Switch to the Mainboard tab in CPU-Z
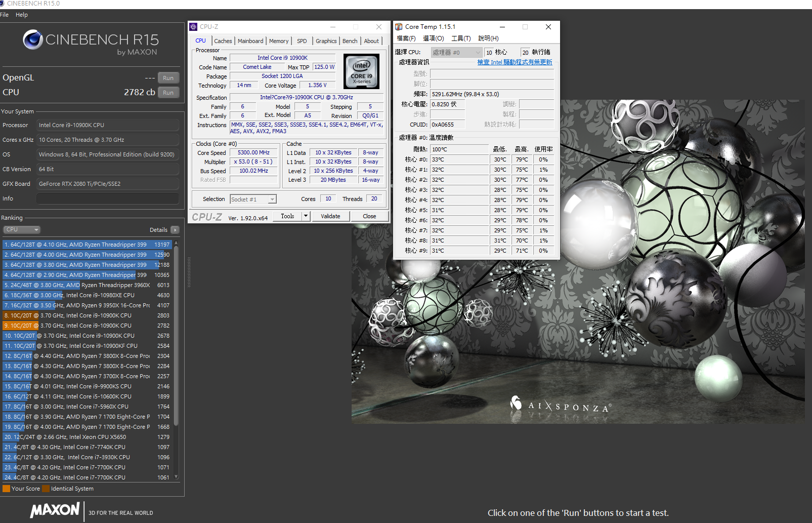The image size is (812, 523). pos(250,41)
